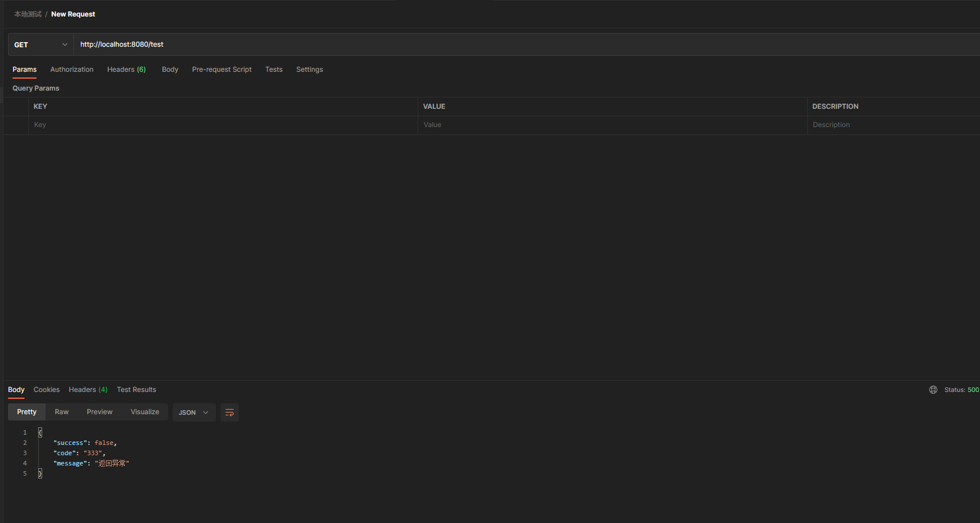This screenshot has height=523, width=980.
Task: Click the "success": false line in response
Action: point(85,443)
